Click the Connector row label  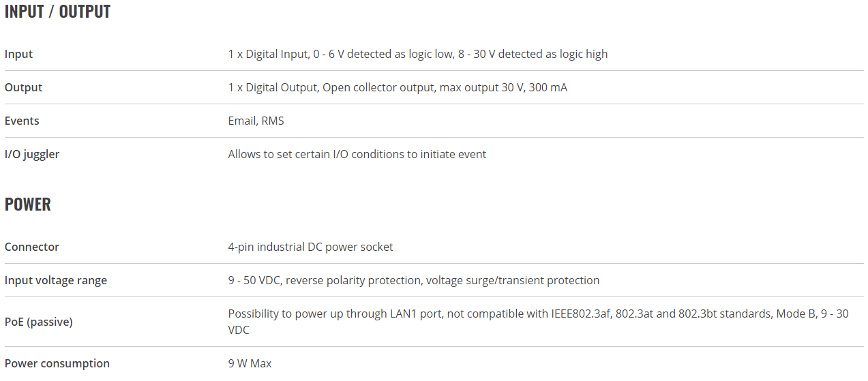32,247
